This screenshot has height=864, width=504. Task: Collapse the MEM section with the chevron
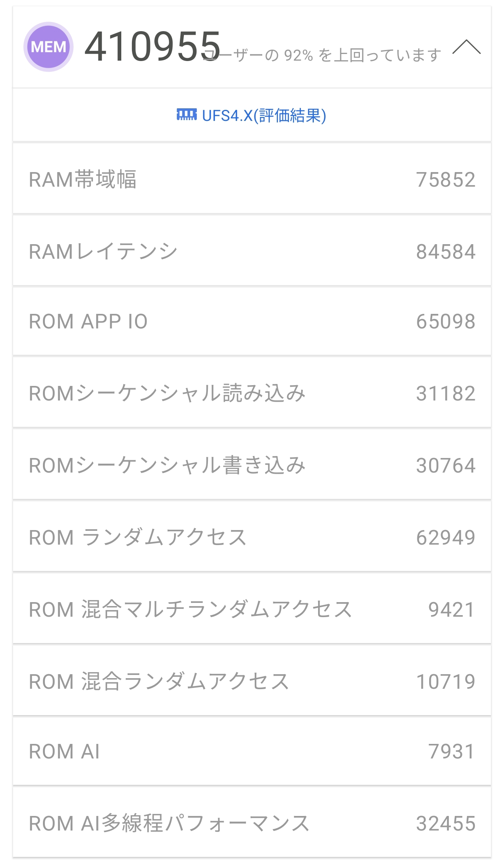point(466,47)
